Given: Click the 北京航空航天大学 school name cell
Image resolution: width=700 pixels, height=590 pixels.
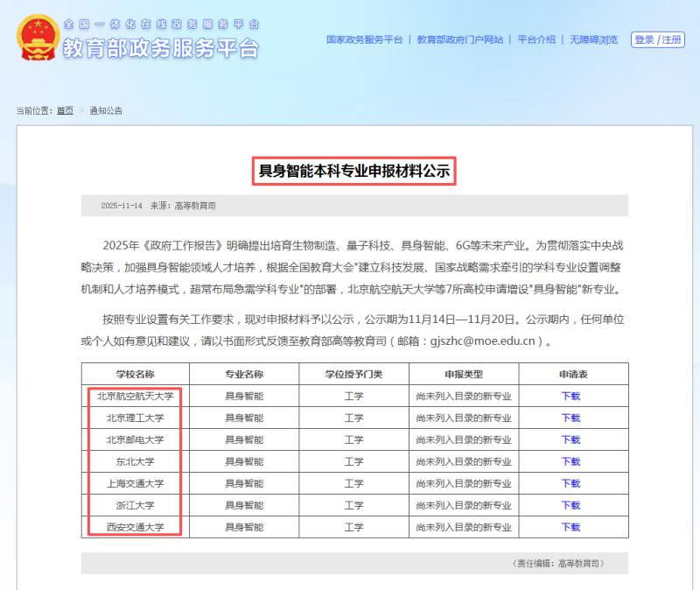Looking at the screenshot, I should click(x=135, y=397).
